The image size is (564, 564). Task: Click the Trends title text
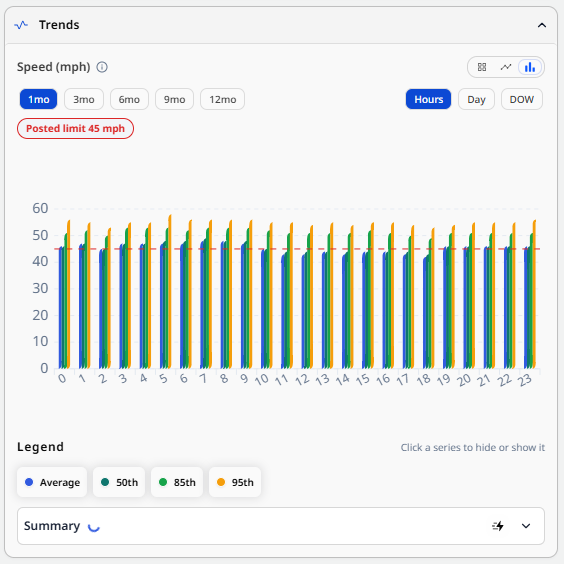[x=59, y=25]
